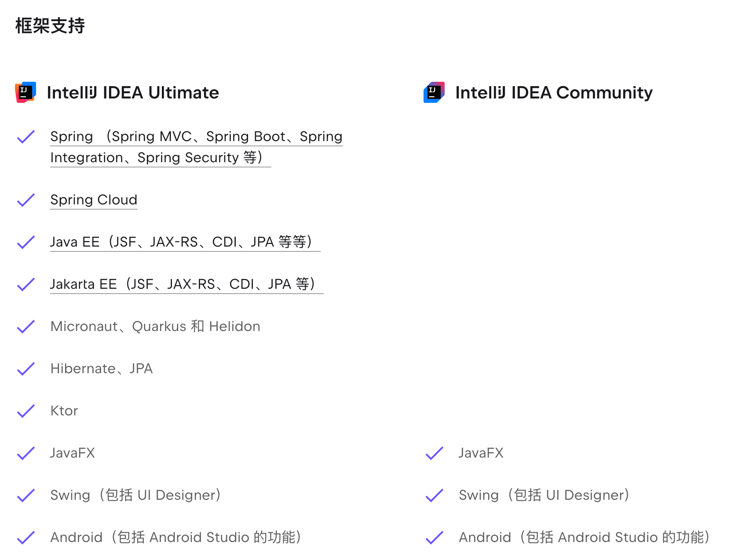Screen dimensions: 738x560
Task: Click the checkmark beside Android under Community
Action: [x=435, y=537]
